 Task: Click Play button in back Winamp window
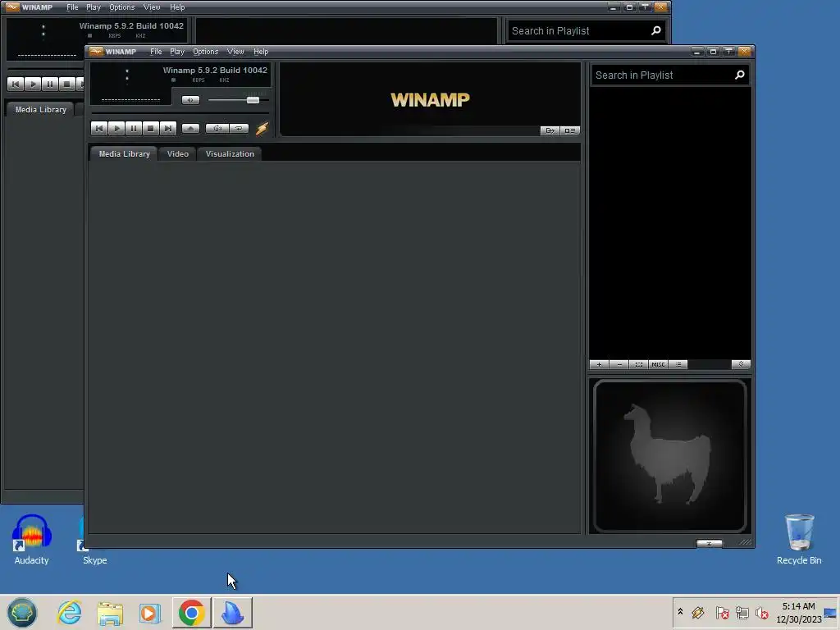coord(33,84)
